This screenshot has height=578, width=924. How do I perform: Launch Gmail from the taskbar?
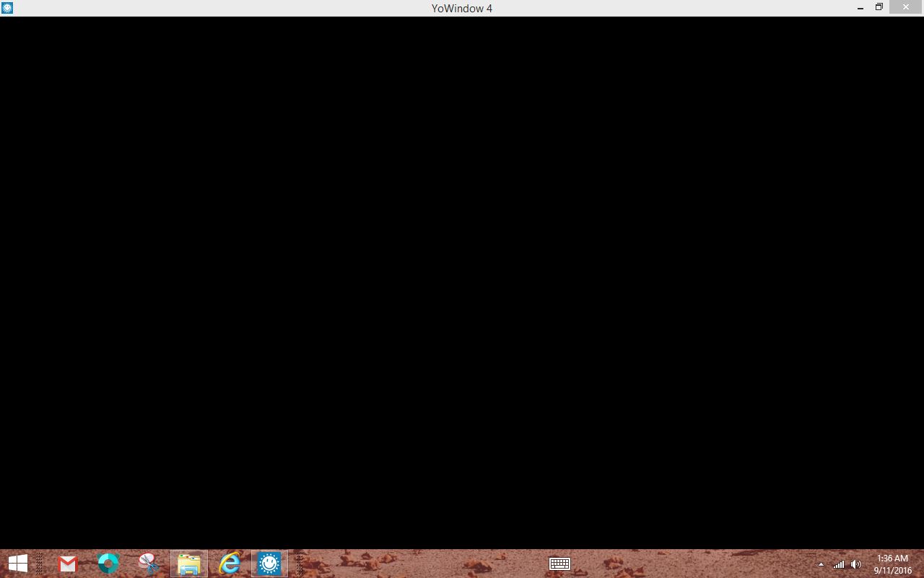68,564
